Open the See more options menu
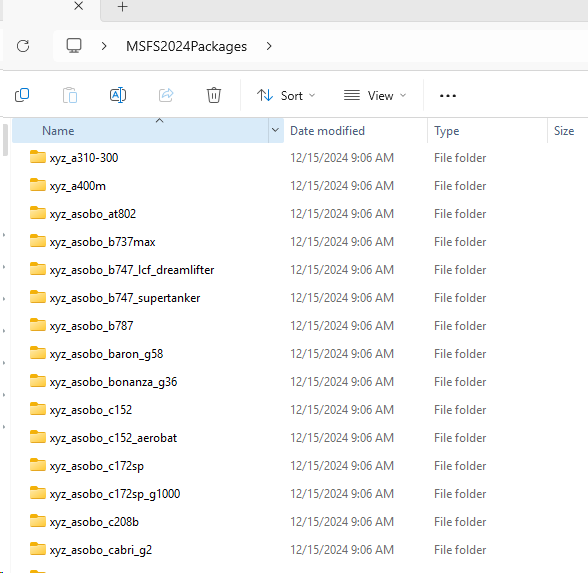 (x=448, y=96)
